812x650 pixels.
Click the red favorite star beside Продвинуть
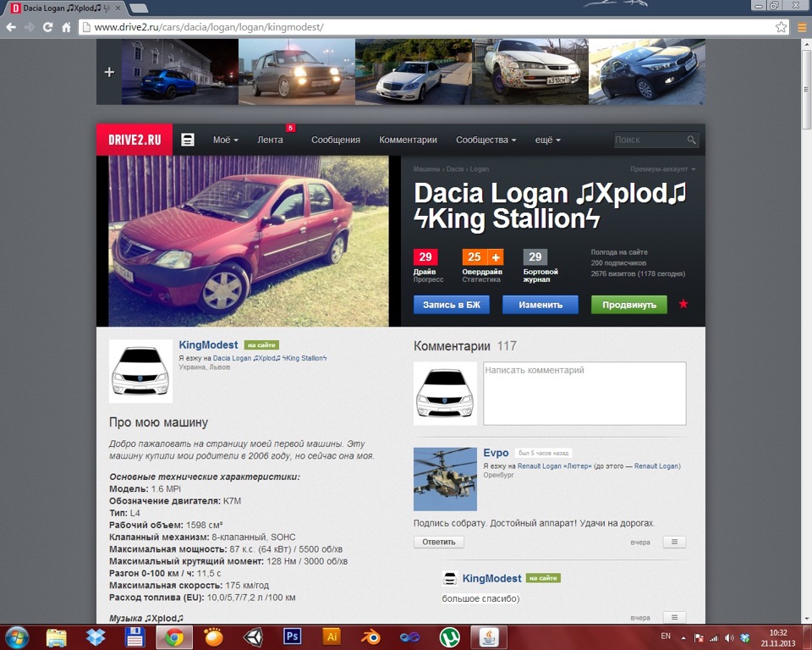pos(683,304)
